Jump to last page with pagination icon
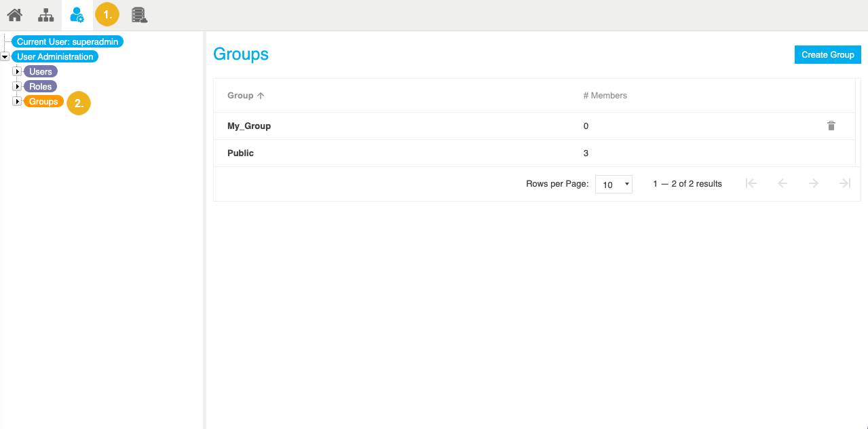 845,183
